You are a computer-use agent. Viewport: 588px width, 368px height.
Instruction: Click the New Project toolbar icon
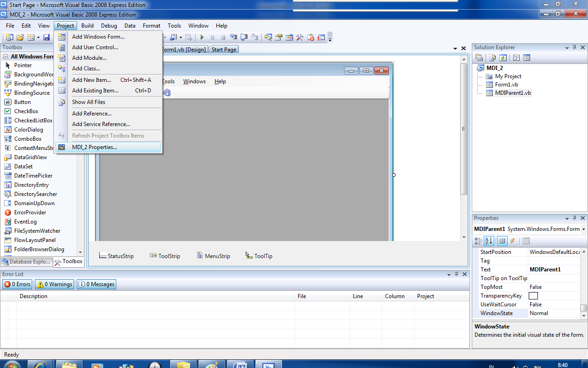tap(9, 37)
